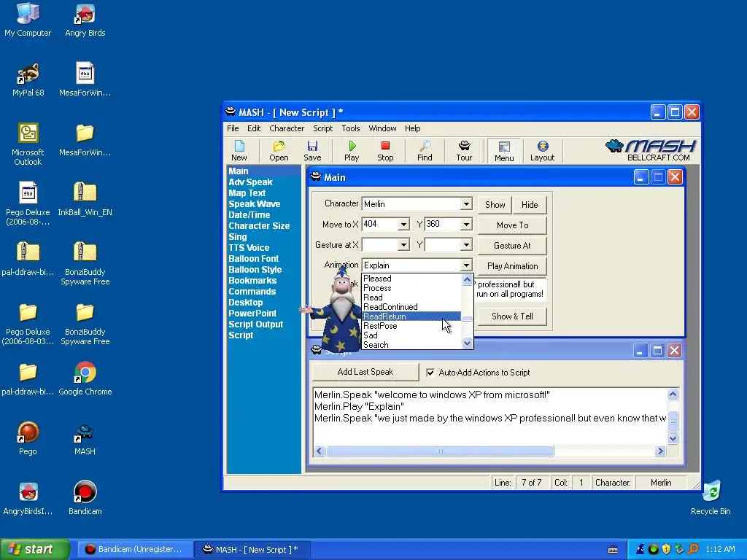Viewport: 747px width, 560px height.
Task: Save the script using the Save icon
Action: [x=312, y=150]
